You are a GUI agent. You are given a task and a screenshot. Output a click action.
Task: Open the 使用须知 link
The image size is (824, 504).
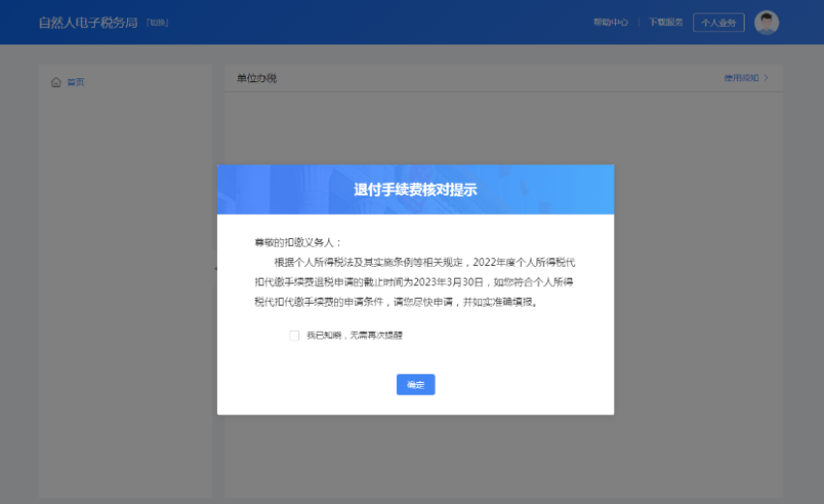point(741,77)
